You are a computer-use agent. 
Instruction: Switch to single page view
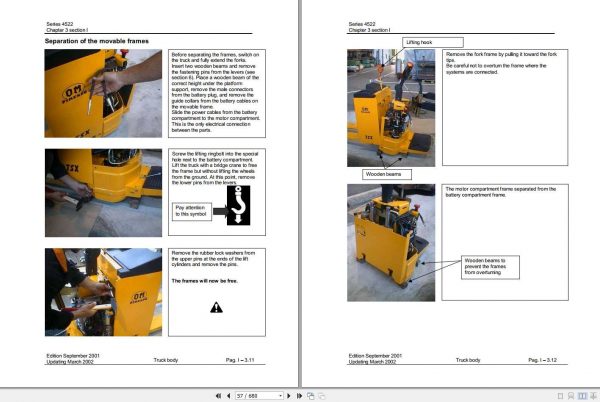tap(561, 396)
